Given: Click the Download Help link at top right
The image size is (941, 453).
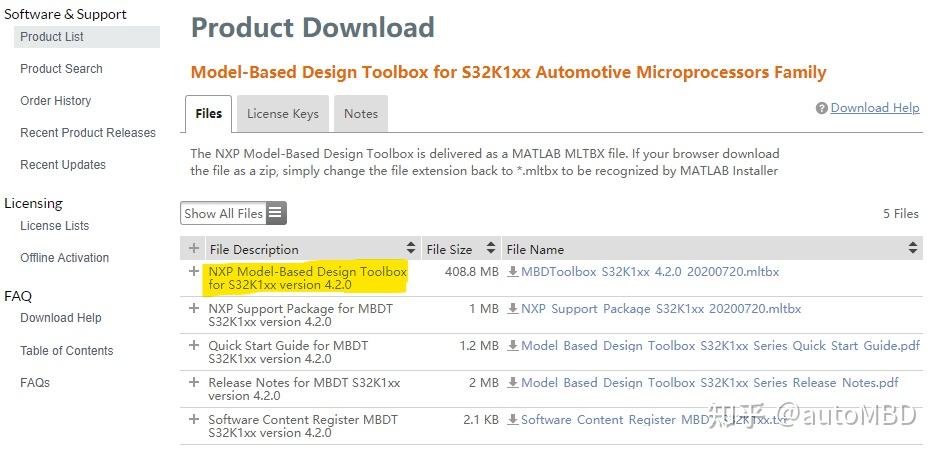Looking at the screenshot, I should (875, 108).
